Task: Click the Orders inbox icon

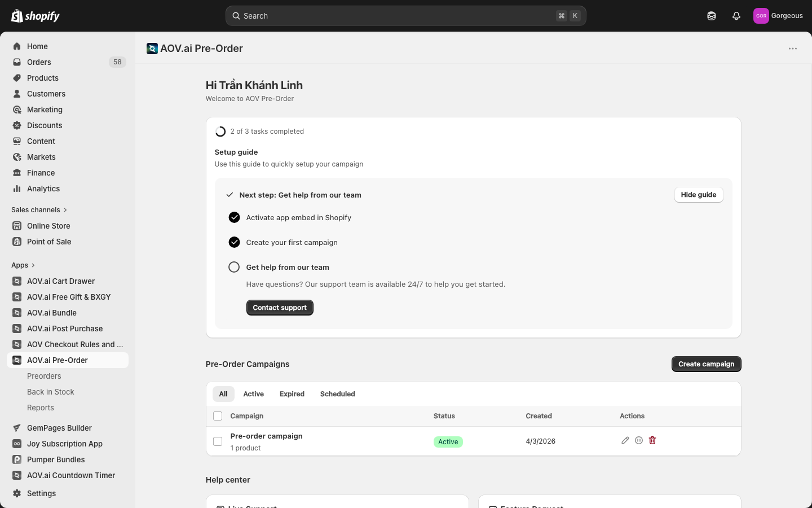Action: point(17,62)
